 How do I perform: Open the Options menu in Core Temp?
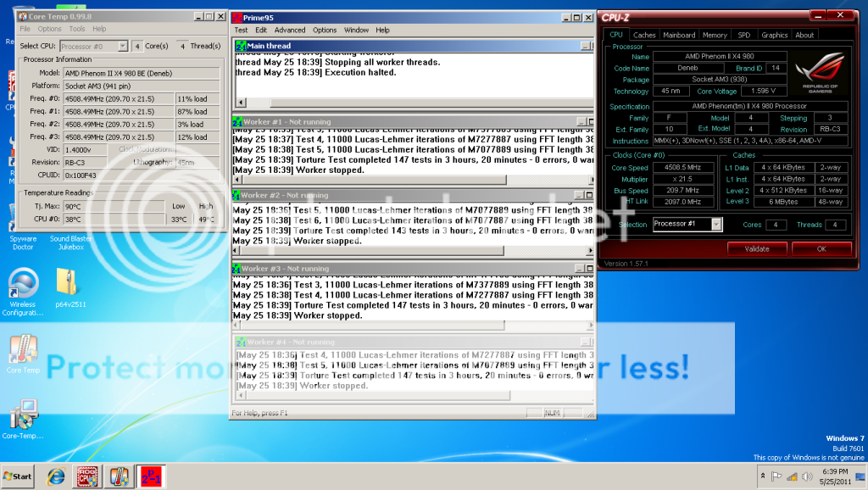50,29
